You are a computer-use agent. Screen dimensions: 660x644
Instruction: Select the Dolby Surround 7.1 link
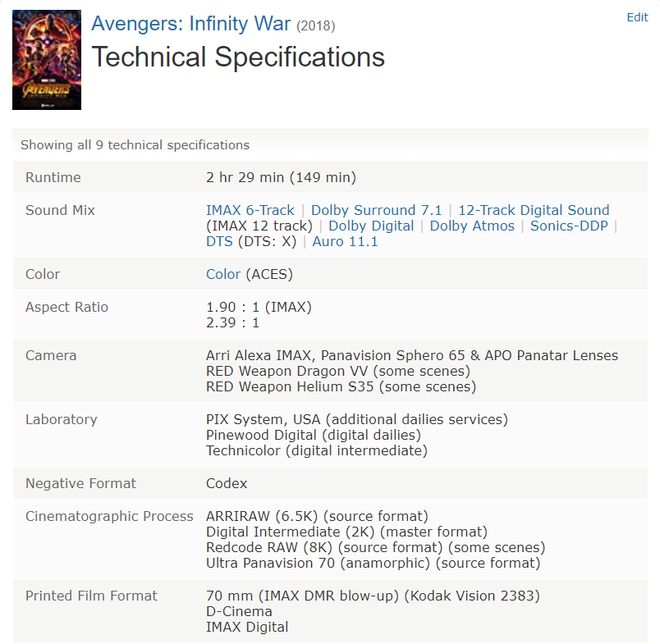click(x=376, y=210)
